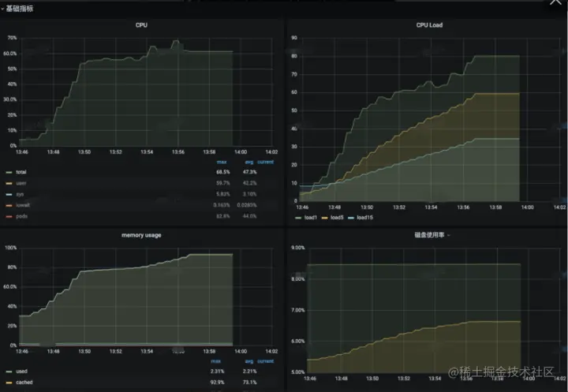The image size is (568, 392).
Task: Sort memory legend by avg column
Action: 249,361
